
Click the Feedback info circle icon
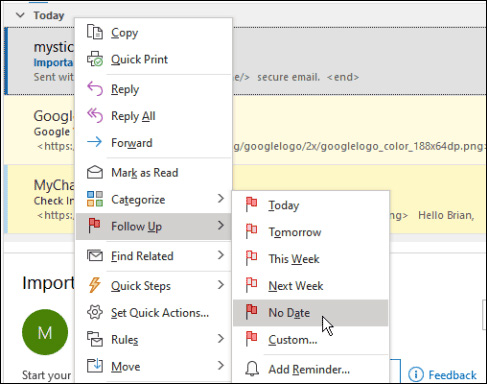point(415,375)
